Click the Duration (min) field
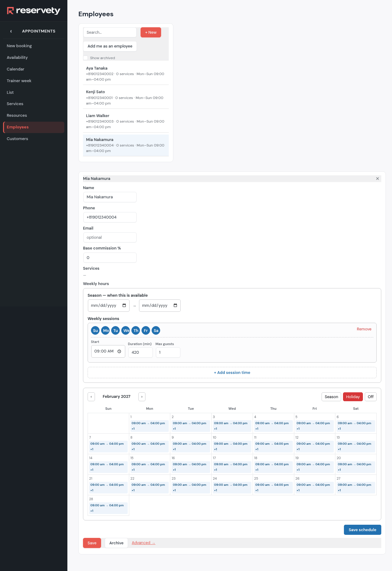The image size is (392, 571). (x=141, y=352)
